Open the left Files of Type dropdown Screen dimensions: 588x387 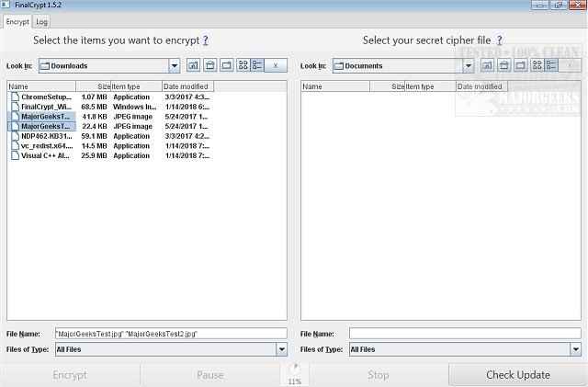pyautogui.click(x=281, y=349)
